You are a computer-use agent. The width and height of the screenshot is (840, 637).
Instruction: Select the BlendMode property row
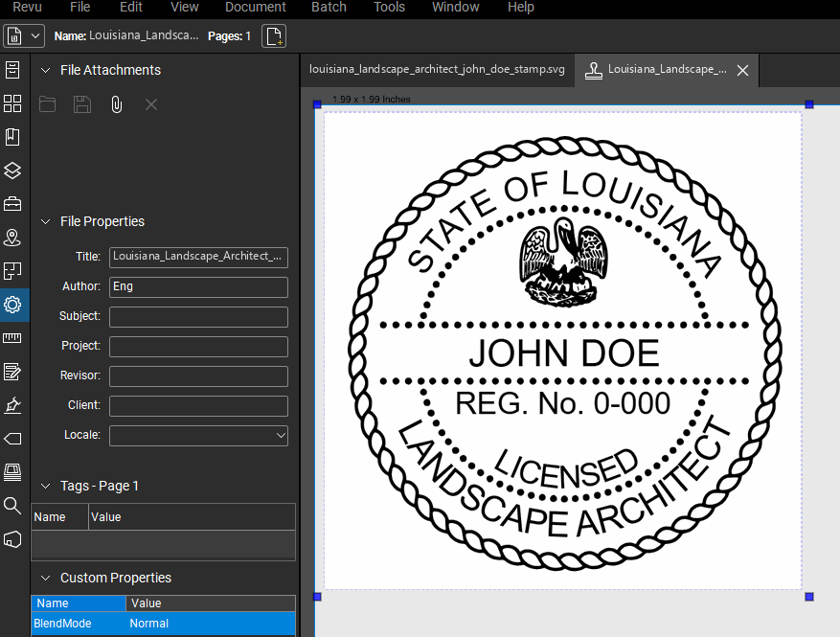(x=164, y=624)
